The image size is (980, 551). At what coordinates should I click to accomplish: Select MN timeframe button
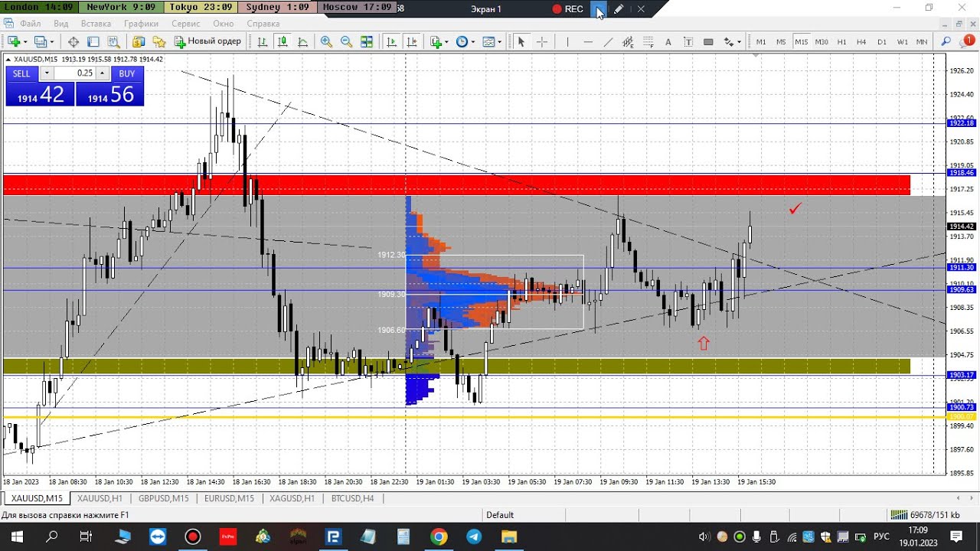922,41
